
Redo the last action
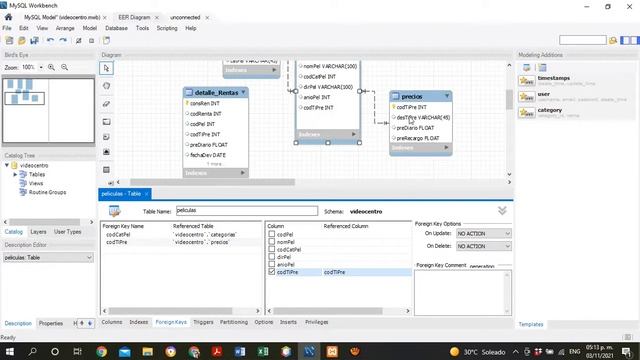pyautogui.click(x=63, y=40)
